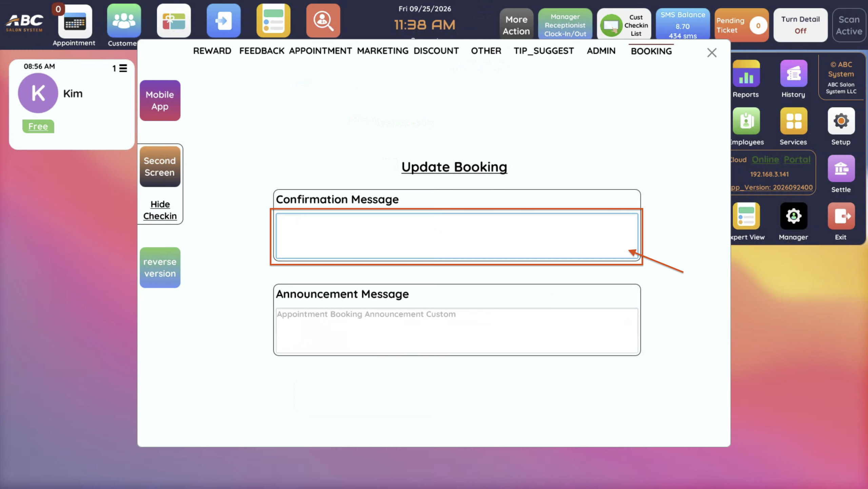This screenshot has height=489, width=868.
Task: Open the yellow ticket list icon
Action: click(x=273, y=21)
